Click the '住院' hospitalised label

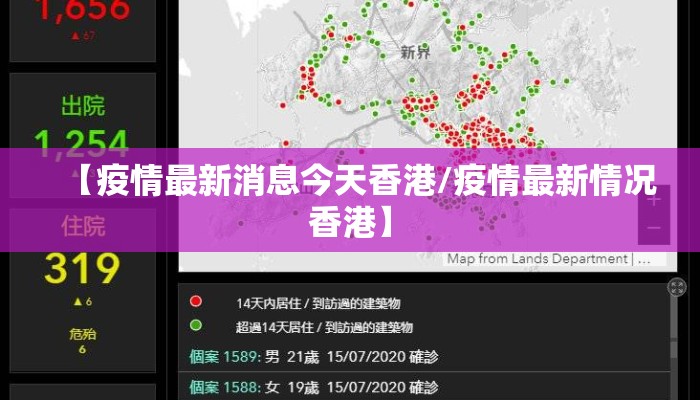click(83, 226)
